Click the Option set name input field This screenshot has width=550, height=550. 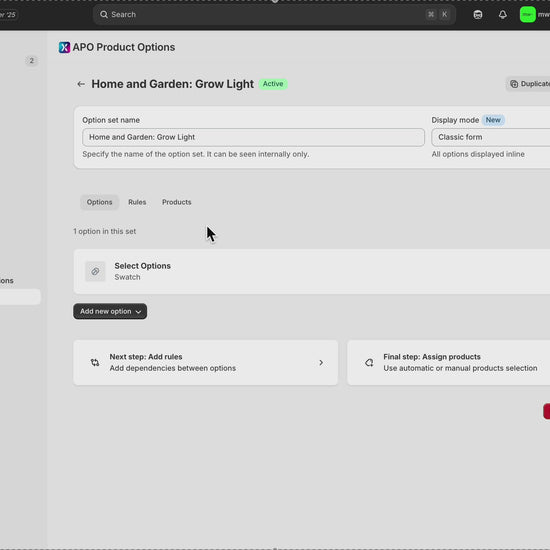point(253,137)
